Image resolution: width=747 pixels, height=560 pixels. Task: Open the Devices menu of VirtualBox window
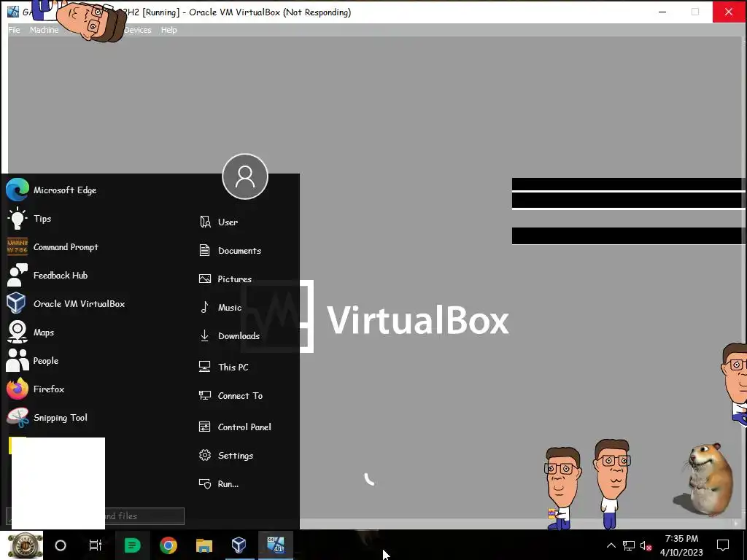tap(138, 30)
